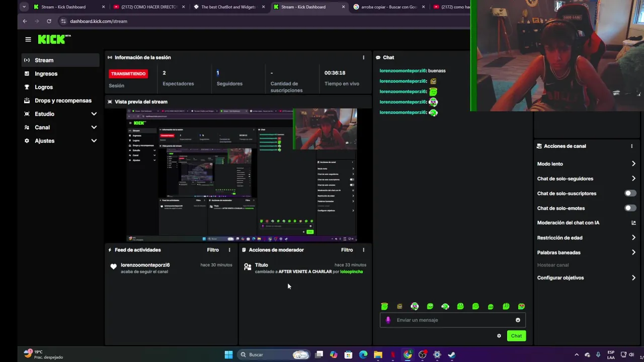
Task: Switch to The best ChatBot and Widgets tab
Action: 228,7
